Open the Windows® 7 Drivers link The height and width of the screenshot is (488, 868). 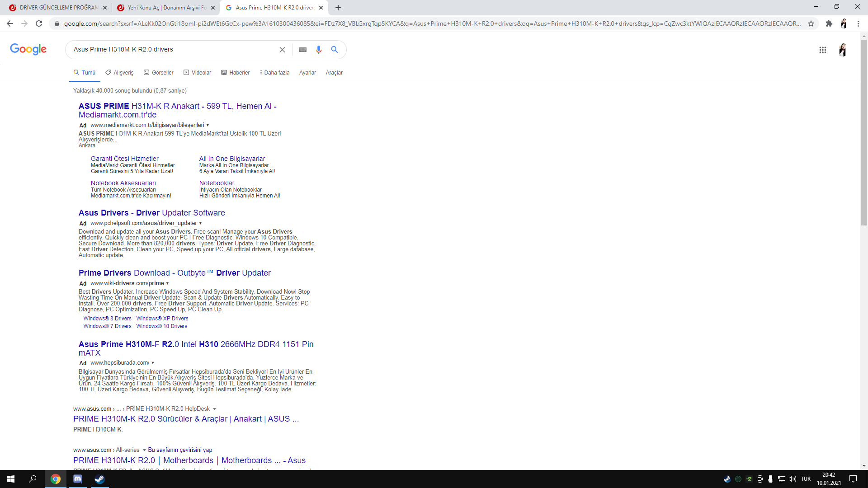click(107, 326)
